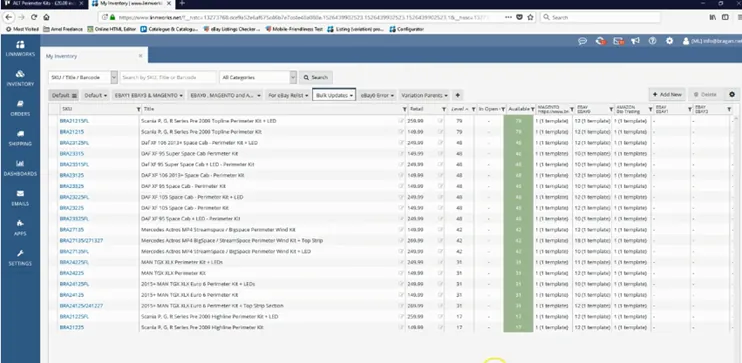Open the chat speech bubble icon
This screenshot has width=742, height=363.
[583, 41]
